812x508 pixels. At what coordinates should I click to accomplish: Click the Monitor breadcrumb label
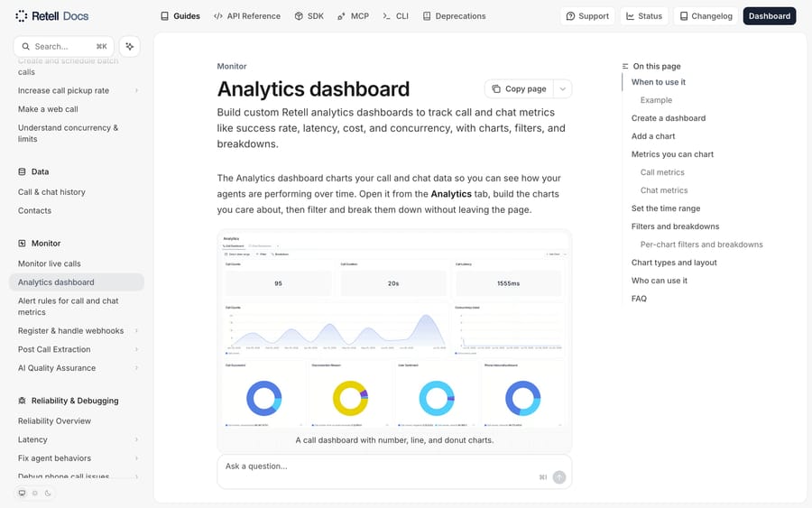click(232, 66)
